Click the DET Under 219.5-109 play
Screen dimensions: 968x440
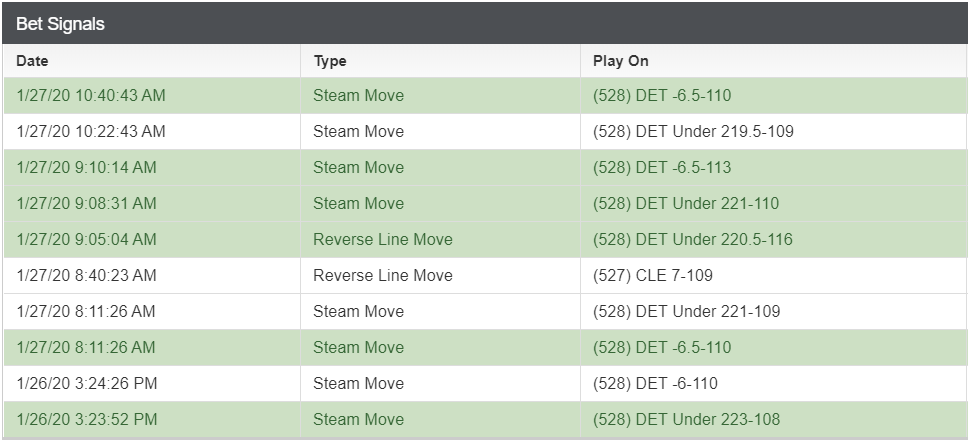tap(693, 131)
